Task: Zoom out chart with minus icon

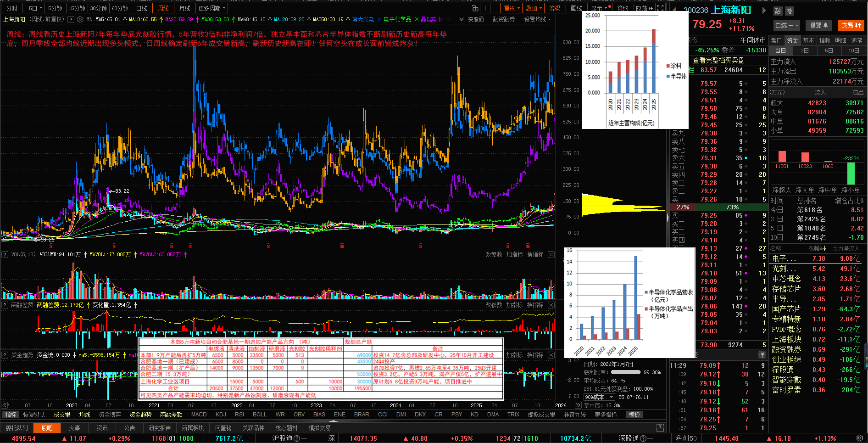Action: click(495, 8)
